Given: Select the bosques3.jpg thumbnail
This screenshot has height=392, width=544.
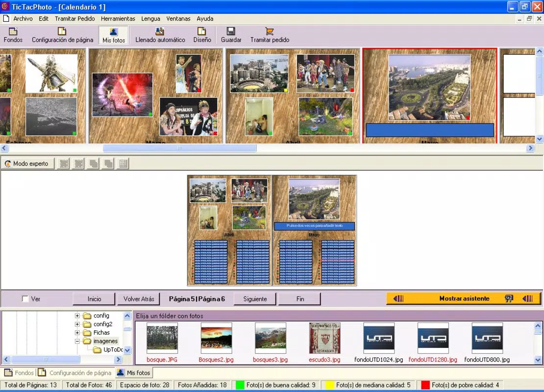Looking at the screenshot, I should (270, 338).
